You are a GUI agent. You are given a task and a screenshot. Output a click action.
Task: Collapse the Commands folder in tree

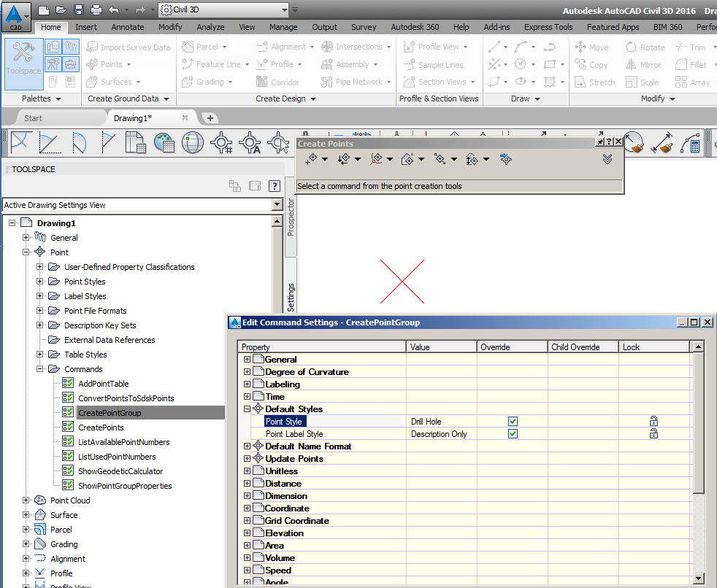39,368
